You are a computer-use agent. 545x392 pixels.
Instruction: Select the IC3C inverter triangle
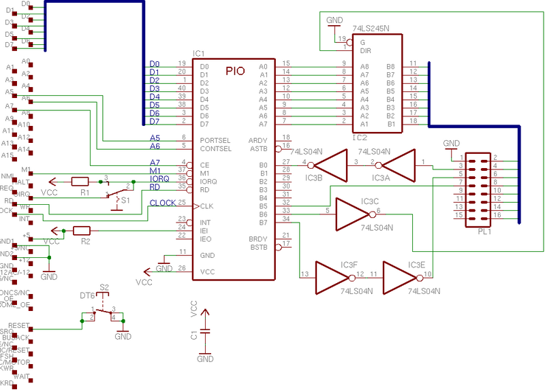point(356,214)
